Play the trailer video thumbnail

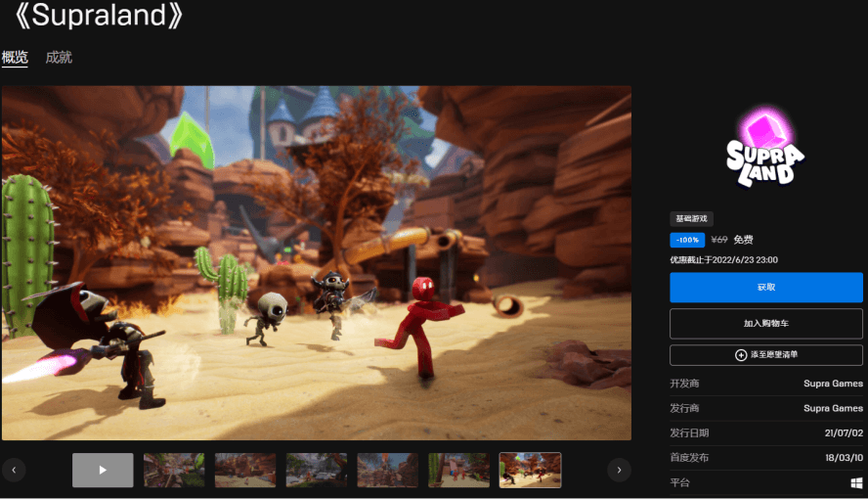[x=103, y=470]
